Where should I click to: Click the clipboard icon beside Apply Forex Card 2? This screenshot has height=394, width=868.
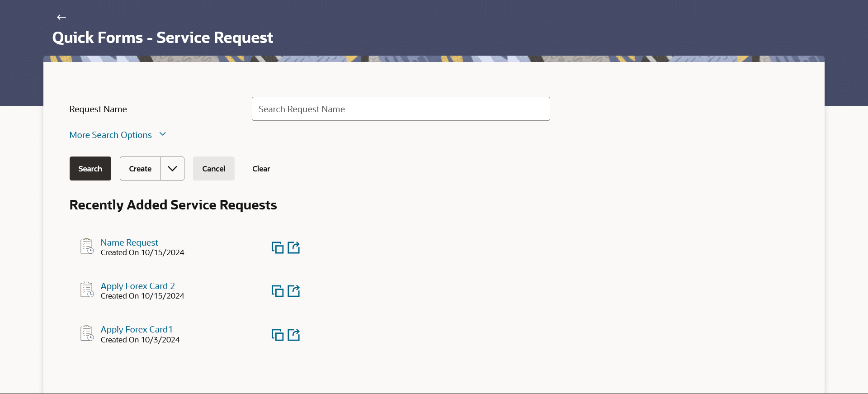pos(87,290)
